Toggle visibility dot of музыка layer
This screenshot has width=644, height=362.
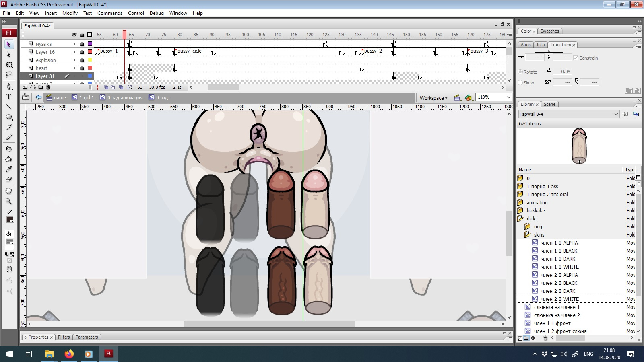74,44
